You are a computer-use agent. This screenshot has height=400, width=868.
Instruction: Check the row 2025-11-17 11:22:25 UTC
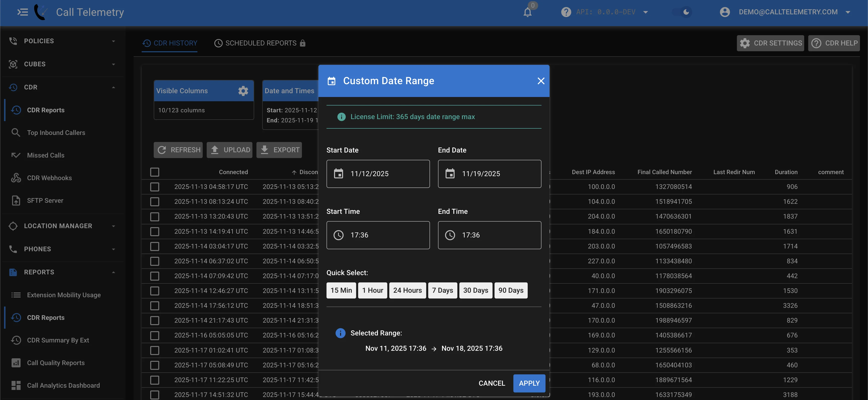pos(155,380)
